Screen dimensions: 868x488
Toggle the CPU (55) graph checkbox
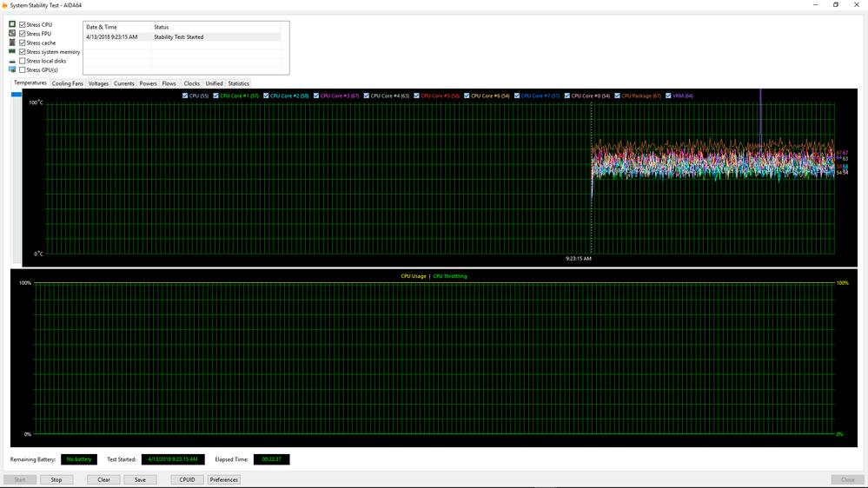pyautogui.click(x=185, y=96)
